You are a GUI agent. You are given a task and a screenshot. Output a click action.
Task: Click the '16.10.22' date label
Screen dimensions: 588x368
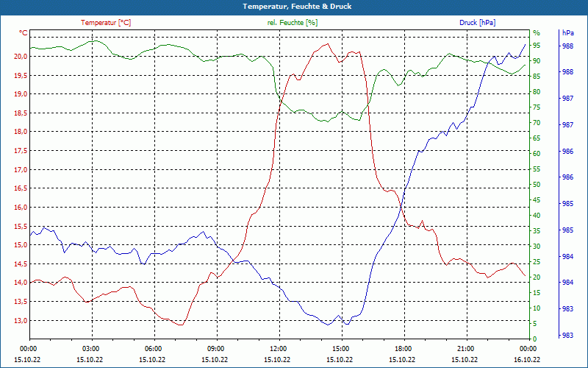click(x=527, y=359)
